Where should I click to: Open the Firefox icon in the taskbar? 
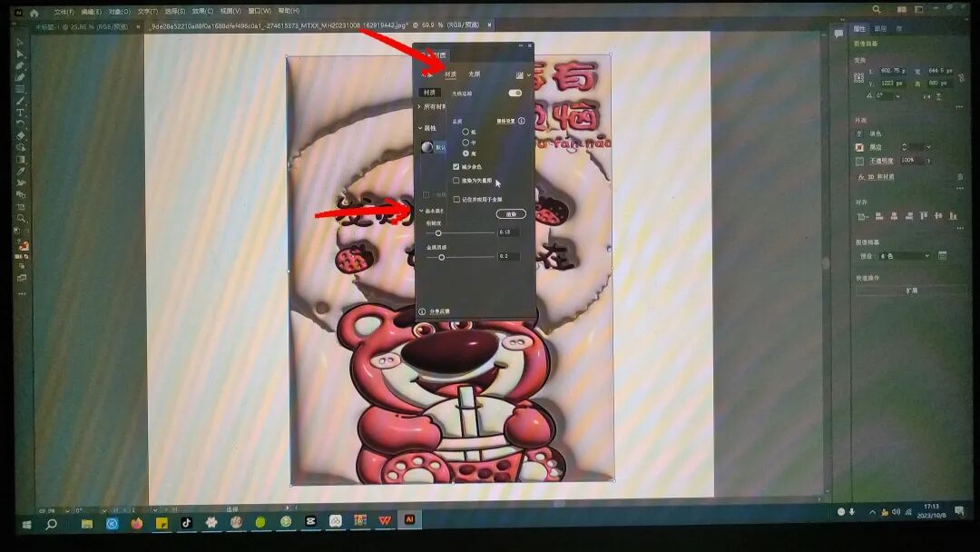click(x=136, y=523)
